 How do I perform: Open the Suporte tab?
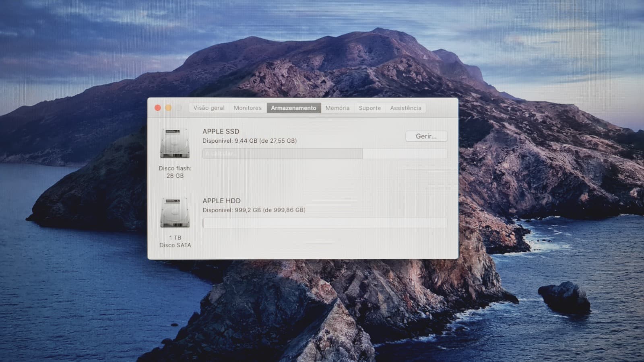click(370, 108)
